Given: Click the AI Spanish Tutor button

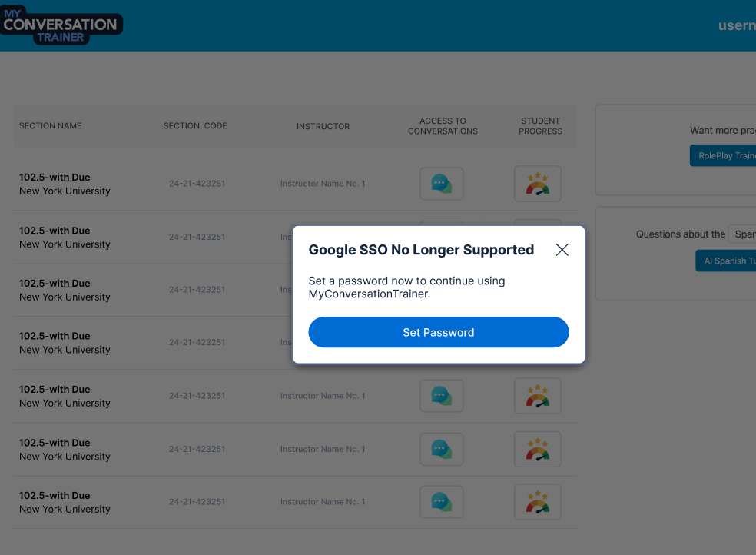Looking at the screenshot, I should pyautogui.click(x=725, y=261).
